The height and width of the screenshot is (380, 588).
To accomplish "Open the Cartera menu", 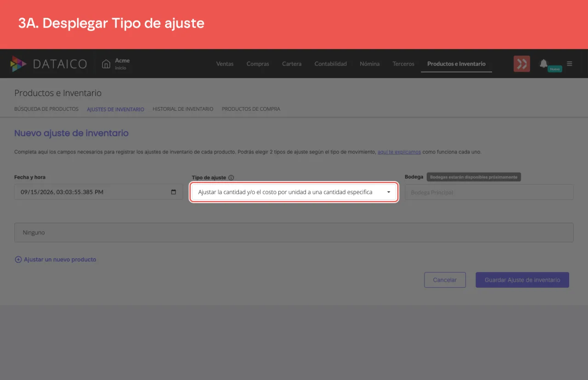I will click(292, 64).
